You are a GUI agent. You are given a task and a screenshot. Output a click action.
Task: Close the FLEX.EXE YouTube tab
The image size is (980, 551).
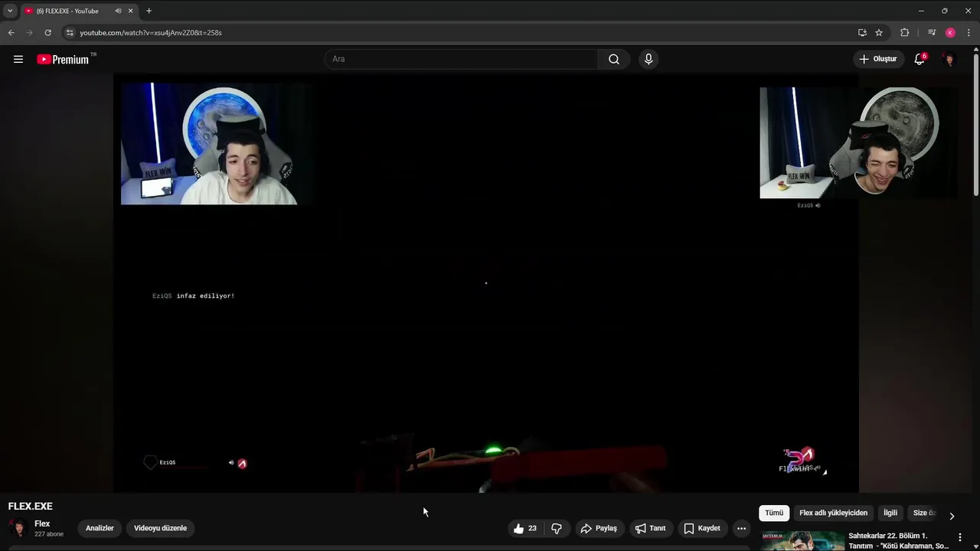(131, 11)
